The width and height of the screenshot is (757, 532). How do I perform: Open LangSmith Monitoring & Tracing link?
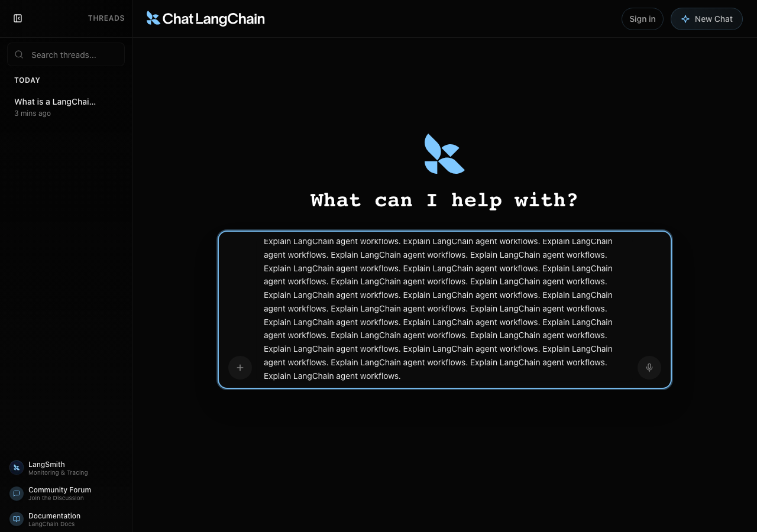(x=66, y=468)
